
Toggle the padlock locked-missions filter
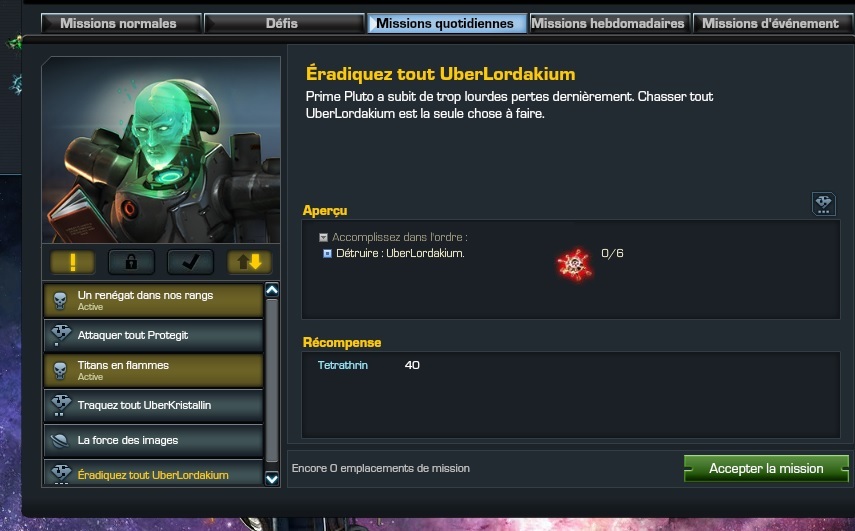click(131, 262)
